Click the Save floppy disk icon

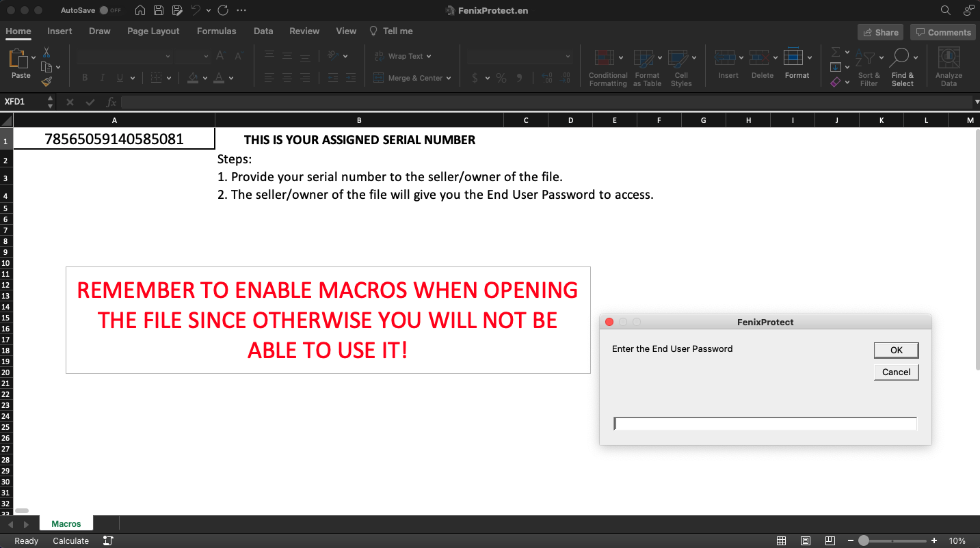(x=159, y=10)
